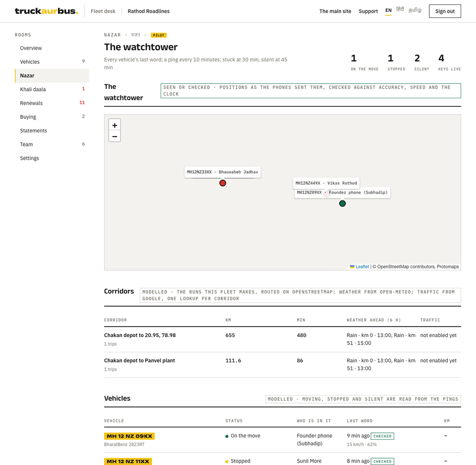476x465 pixels.
Task: Click the KEYS LIVE count stat
Action: (449, 63)
